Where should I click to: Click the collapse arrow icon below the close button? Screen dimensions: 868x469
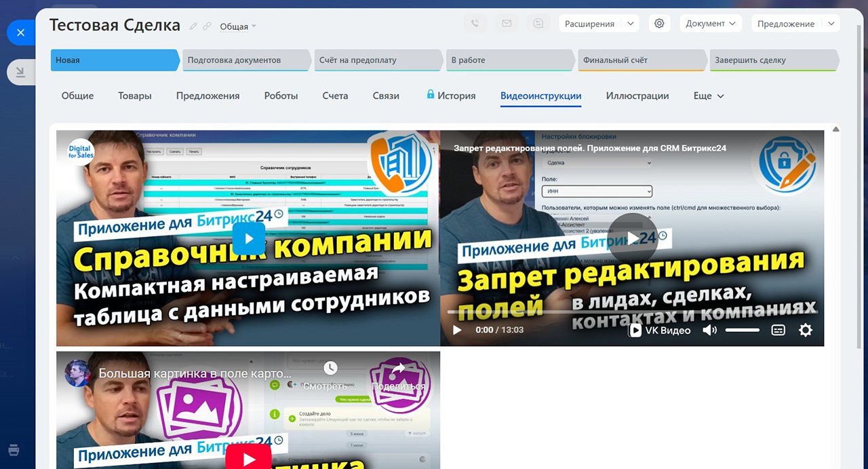[x=20, y=72]
